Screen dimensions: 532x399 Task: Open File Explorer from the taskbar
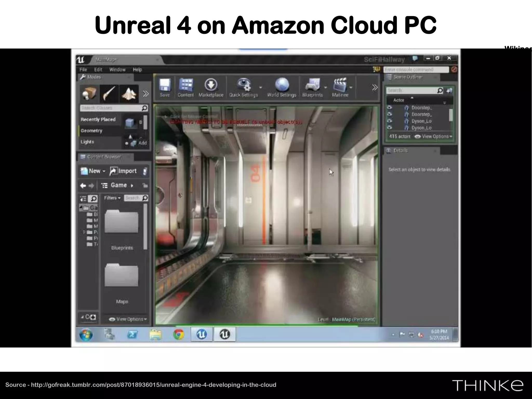[155, 335]
